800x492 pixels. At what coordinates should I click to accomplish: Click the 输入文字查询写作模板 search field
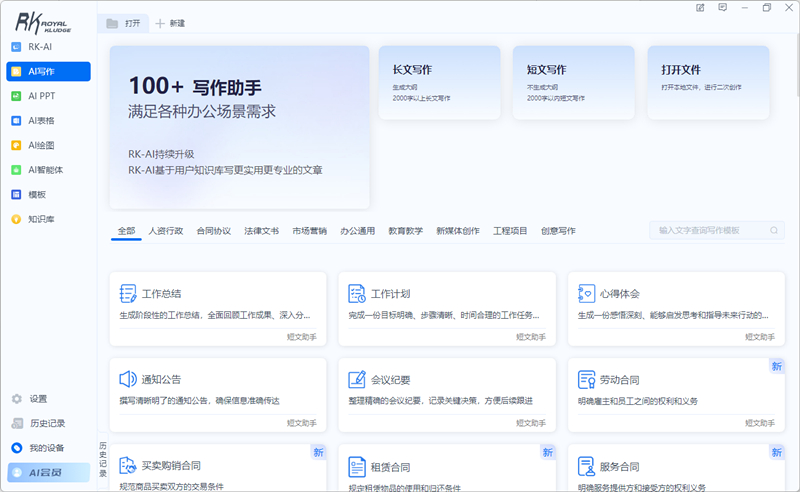(717, 231)
